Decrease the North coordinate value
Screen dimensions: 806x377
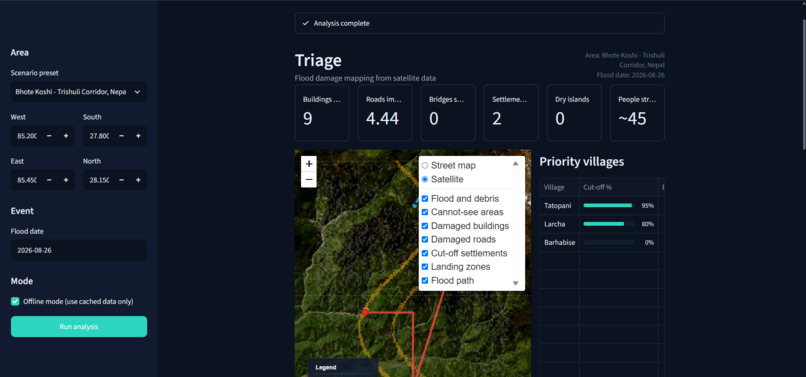pyautogui.click(x=121, y=180)
